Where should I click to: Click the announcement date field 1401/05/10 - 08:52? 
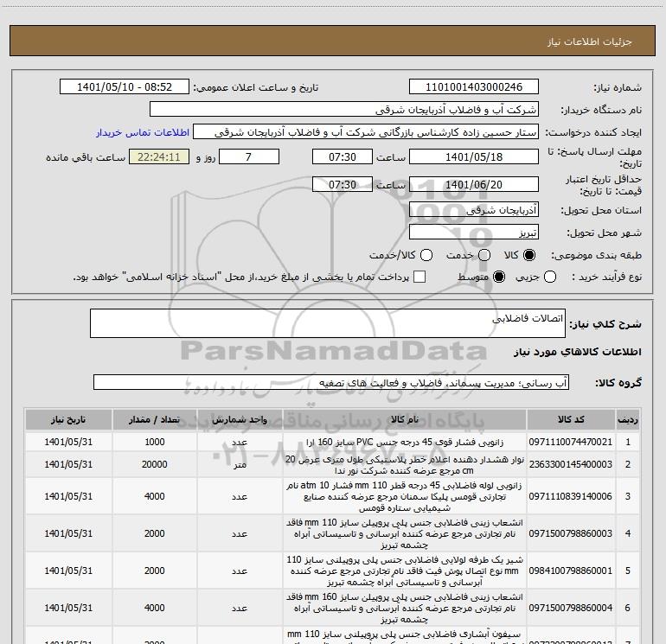[x=125, y=87]
